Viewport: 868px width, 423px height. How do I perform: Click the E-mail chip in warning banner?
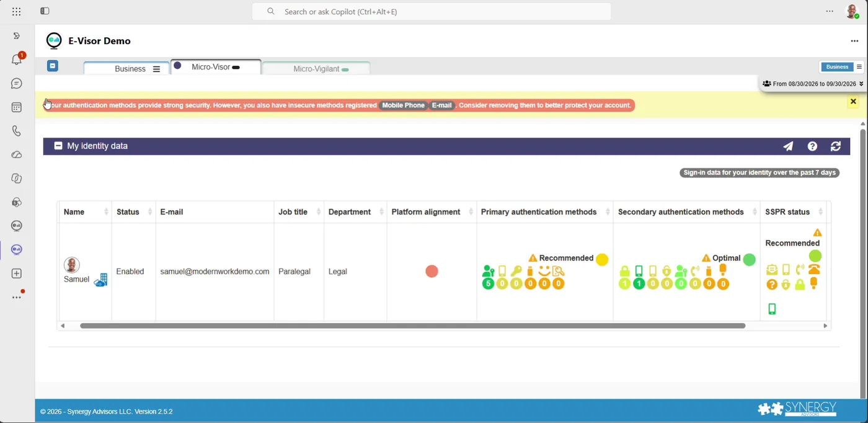coord(441,105)
